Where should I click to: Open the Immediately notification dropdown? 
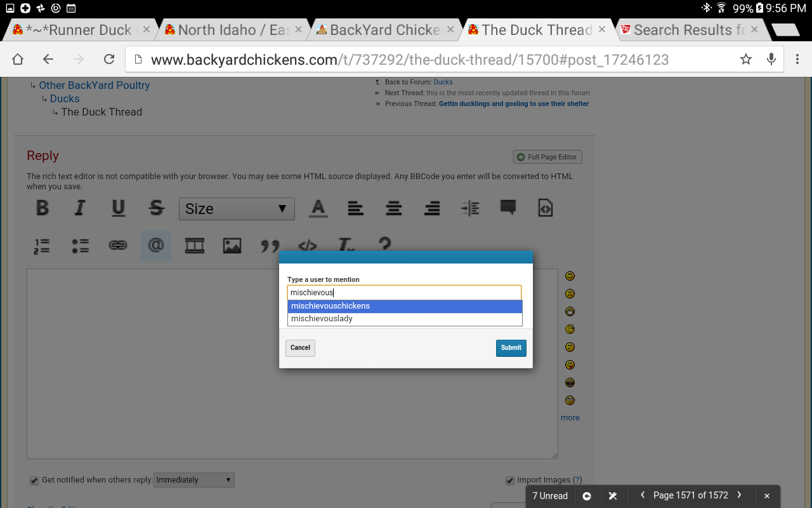194,480
